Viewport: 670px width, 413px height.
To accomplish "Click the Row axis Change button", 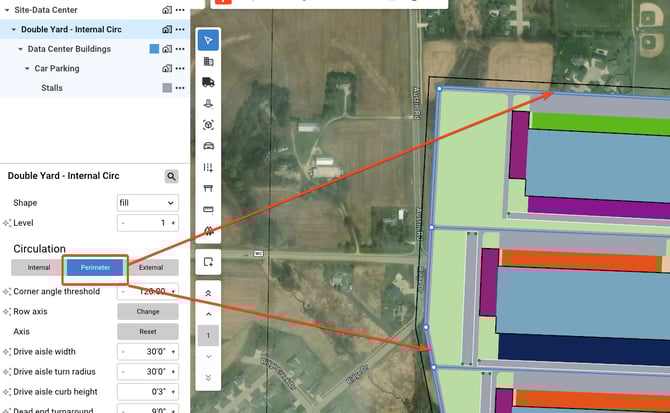I will (x=147, y=311).
